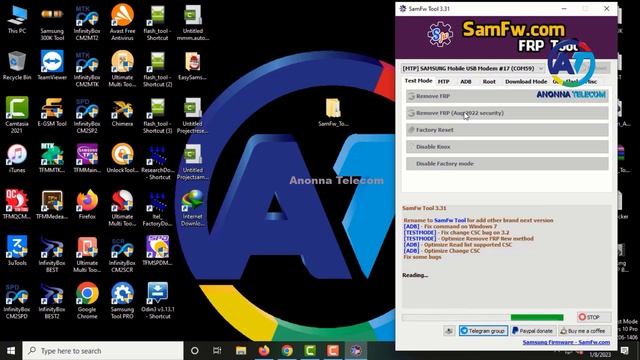
Task: Open EasySams desktop icon
Action: tap(192, 65)
